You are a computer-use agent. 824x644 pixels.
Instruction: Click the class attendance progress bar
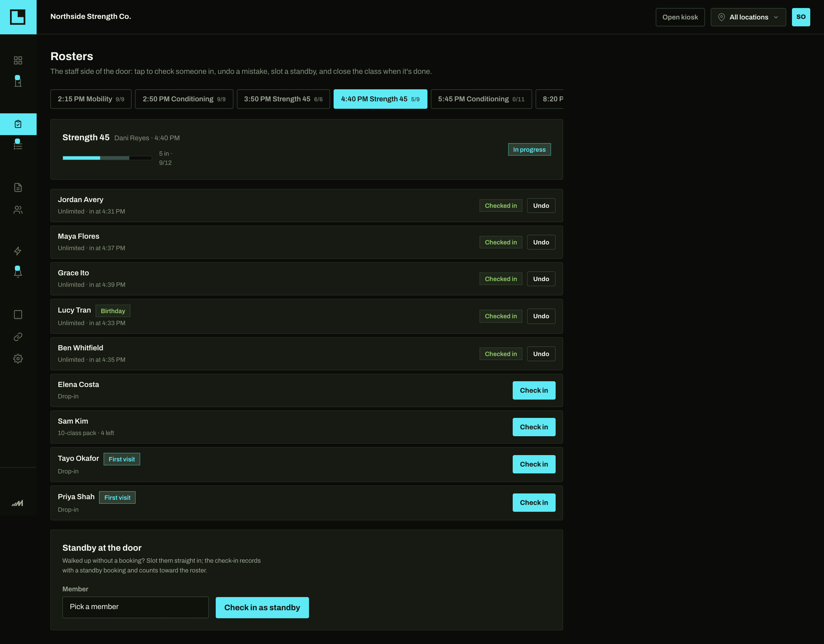click(107, 158)
